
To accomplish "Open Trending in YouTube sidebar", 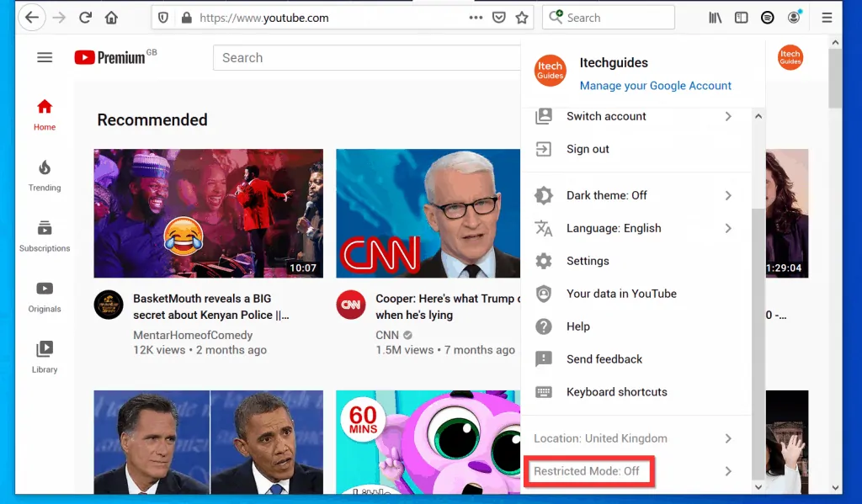I will [x=45, y=176].
